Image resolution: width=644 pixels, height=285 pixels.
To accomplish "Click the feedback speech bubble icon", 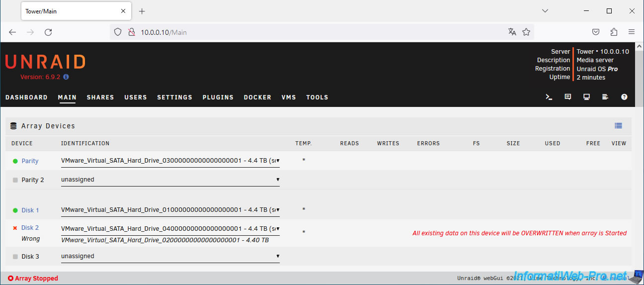I will [x=568, y=97].
